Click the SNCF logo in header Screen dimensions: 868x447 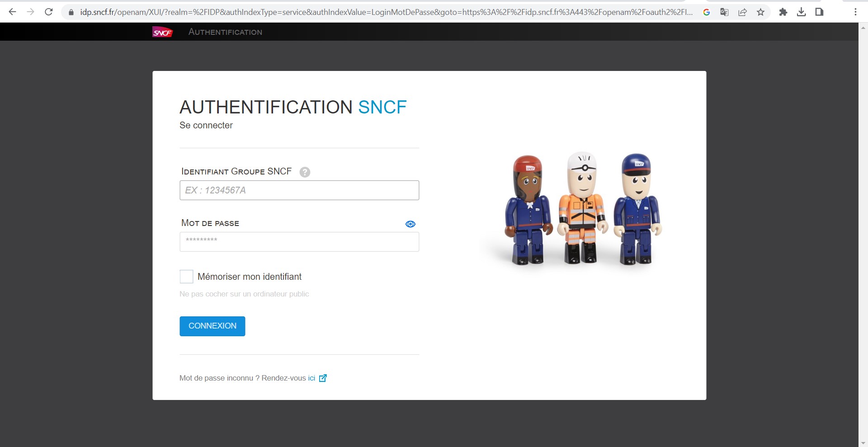[x=162, y=32]
